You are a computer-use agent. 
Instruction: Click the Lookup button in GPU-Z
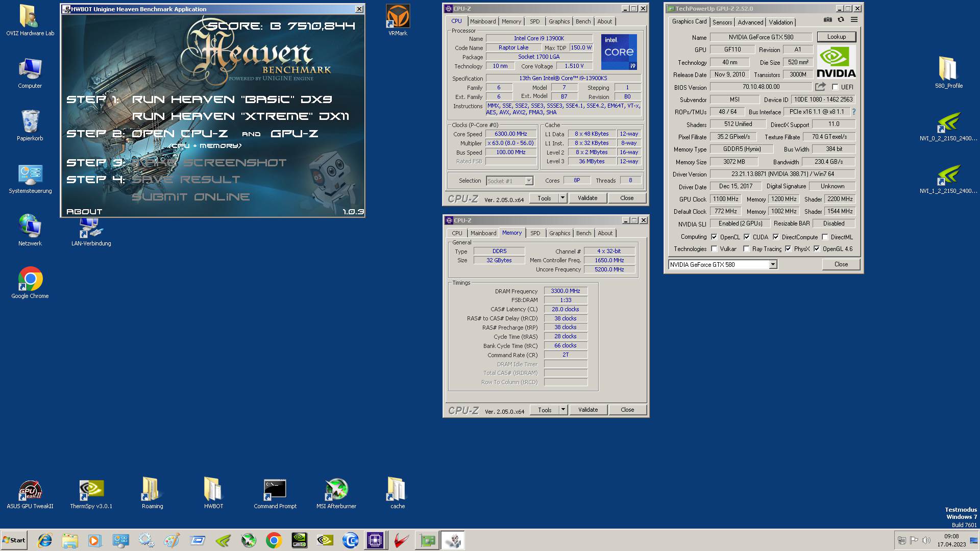[836, 37]
